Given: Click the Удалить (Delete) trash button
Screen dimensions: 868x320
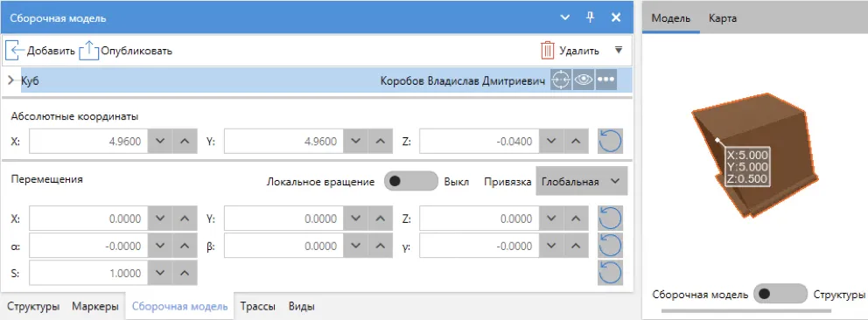Looking at the screenshot, I should click(x=570, y=51).
